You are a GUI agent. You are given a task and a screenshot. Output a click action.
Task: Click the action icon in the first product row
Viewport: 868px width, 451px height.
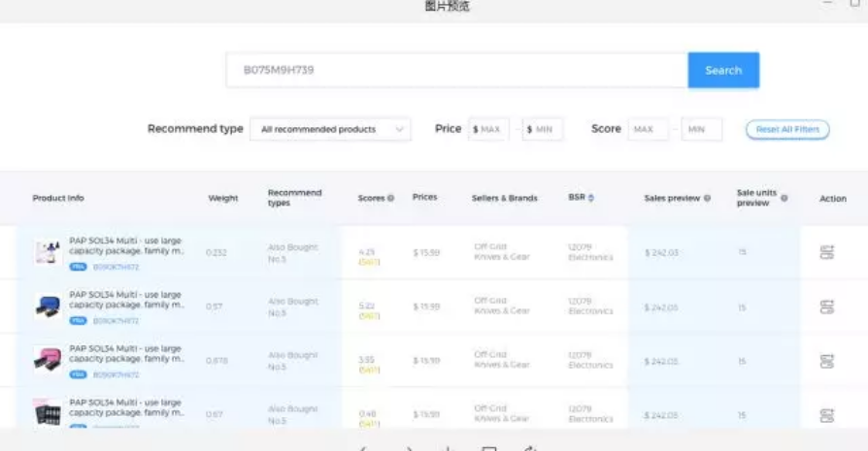tap(826, 253)
